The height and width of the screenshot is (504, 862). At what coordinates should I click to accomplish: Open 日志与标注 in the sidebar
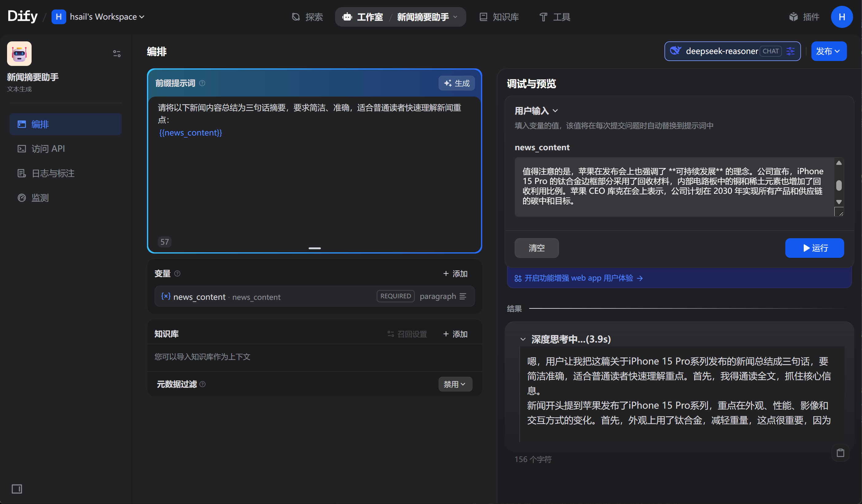(65, 173)
